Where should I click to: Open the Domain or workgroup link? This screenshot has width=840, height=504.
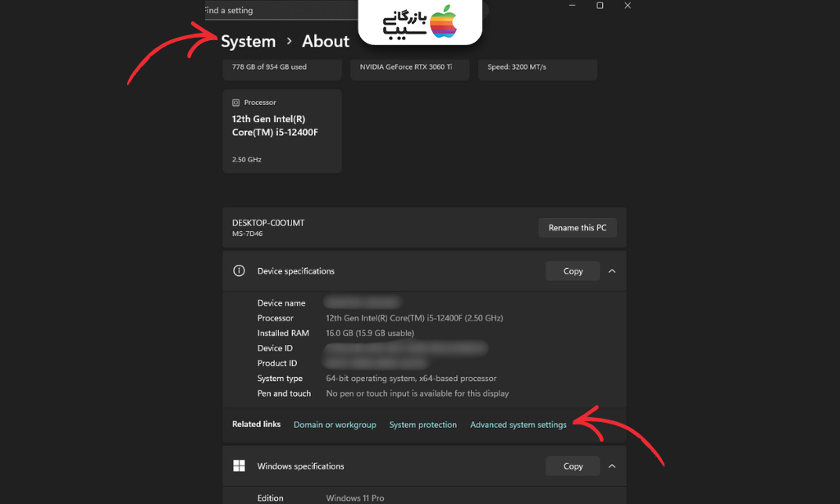tap(335, 425)
